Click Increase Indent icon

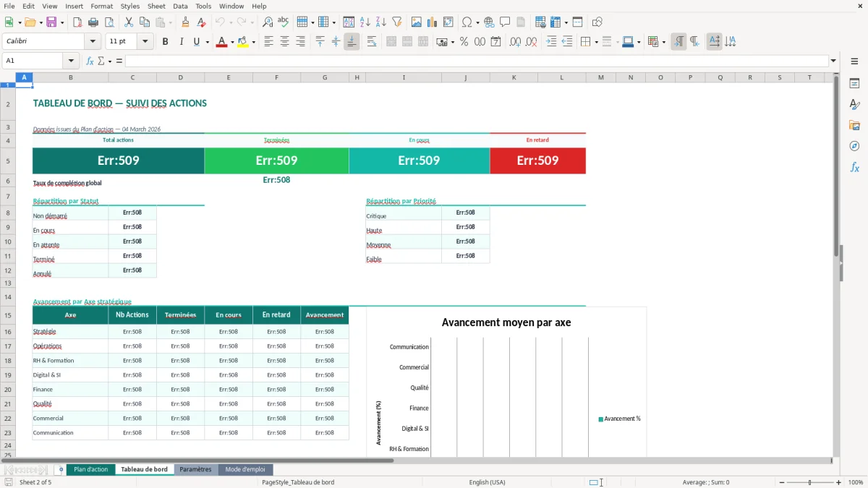pyautogui.click(x=552, y=42)
